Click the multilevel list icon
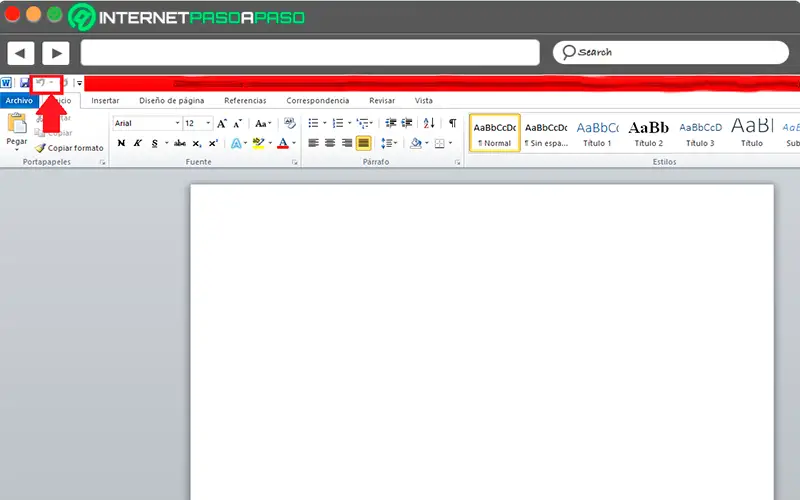This screenshot has height=500, width=800. 363,123
